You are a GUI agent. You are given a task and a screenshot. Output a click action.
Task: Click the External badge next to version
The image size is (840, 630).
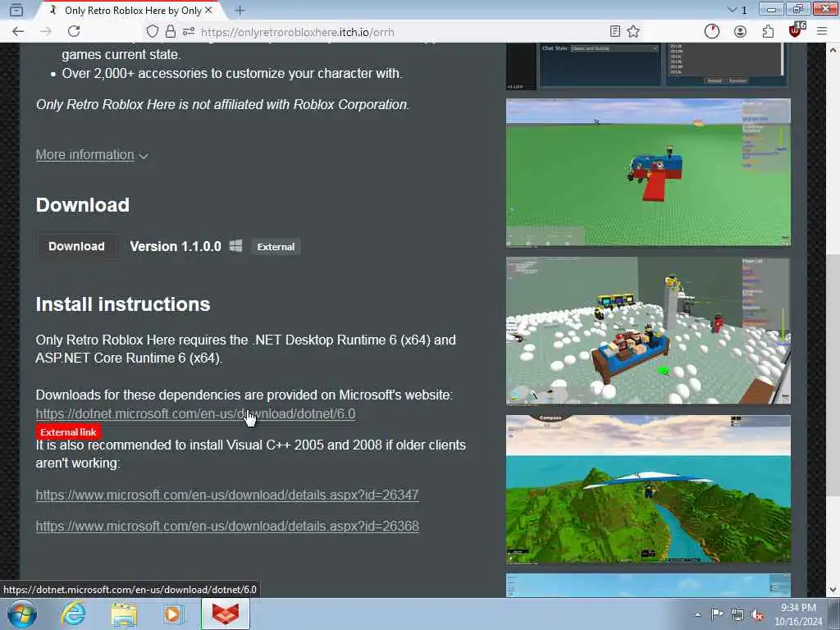pos(276,246)
